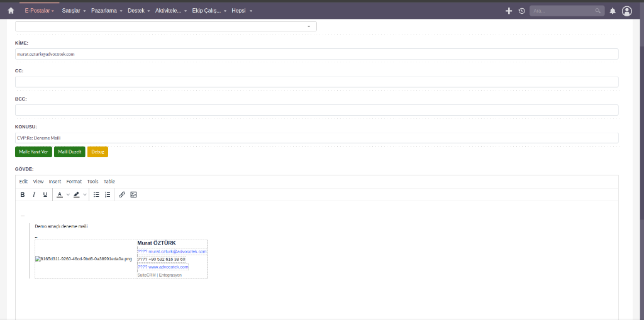The width and height of the screenshot is (644, 320).
Task: Open notifications bell icon
Action: pos(613,11)
